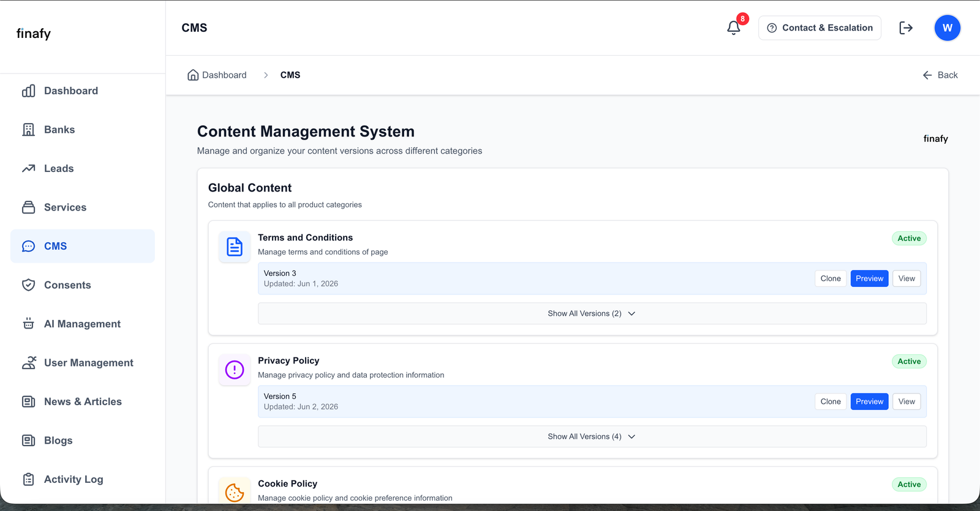Click the Cookie Policy cookie icon
Viewport: 980px width, 511px height.
click(x=235, y=492)
